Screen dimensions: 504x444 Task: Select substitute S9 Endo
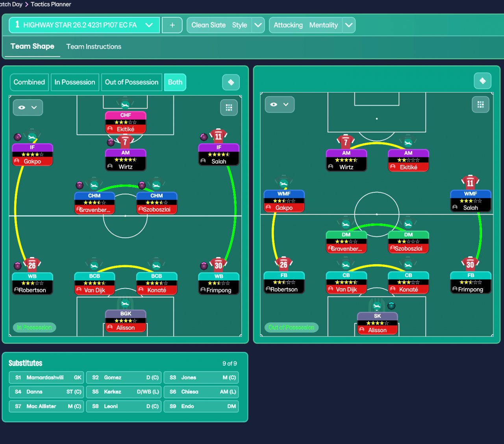pyautogui.click(x=201, y=406)
